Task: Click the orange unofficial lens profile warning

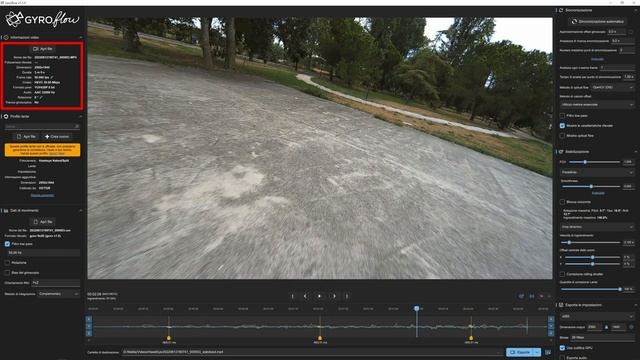Action: [x=42, y=150]
